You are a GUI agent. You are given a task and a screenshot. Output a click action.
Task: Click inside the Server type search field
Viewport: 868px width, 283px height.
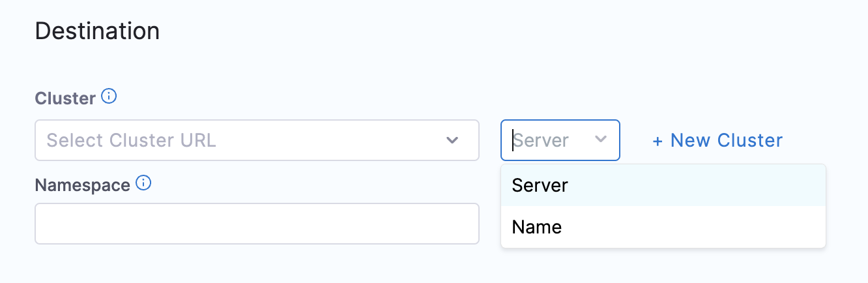tap(547, 140)
